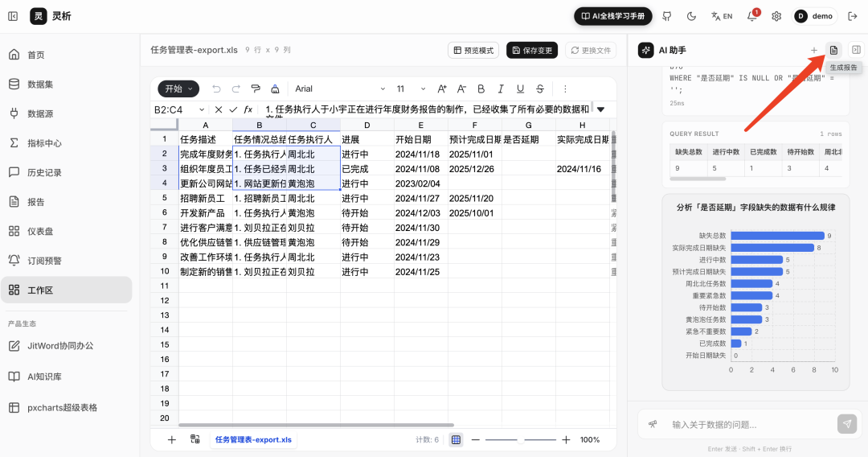Open the font size 11 dropdown
The width and height of the screenshot is (868, 457).
tap(411, 89)
